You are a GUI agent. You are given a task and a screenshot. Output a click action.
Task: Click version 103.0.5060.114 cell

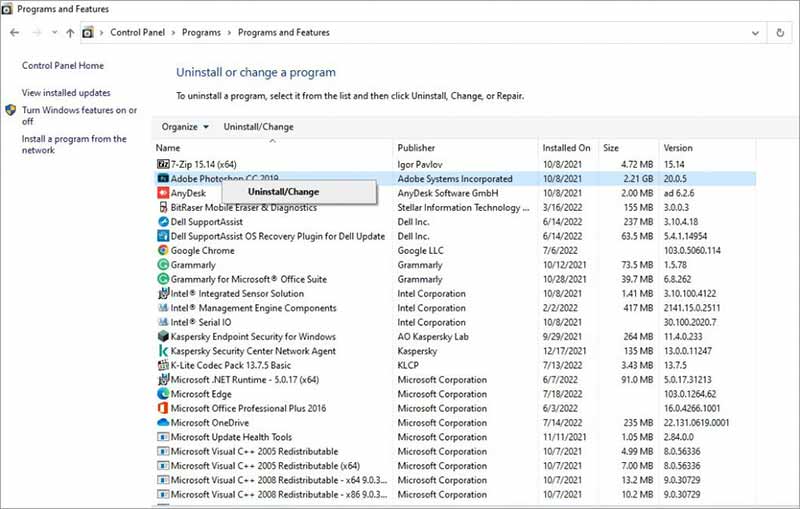[x=692, y=250]
